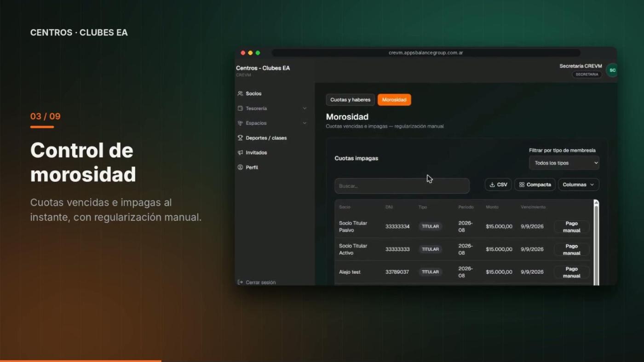The height and width of the screenshot is (362, 644).
Task: Click DNI value 33333334
Action: (397, 227)
